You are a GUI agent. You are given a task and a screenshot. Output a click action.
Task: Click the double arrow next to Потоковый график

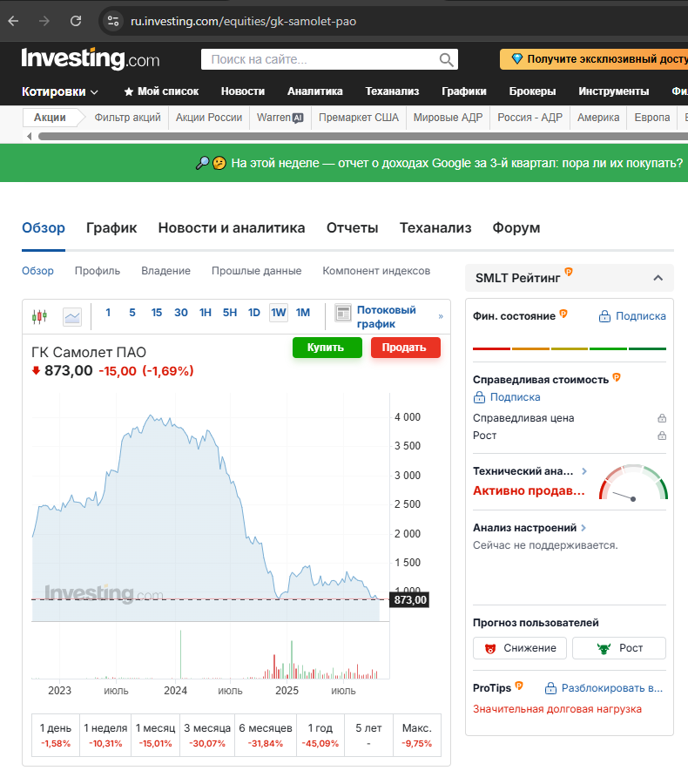[441, 316]
